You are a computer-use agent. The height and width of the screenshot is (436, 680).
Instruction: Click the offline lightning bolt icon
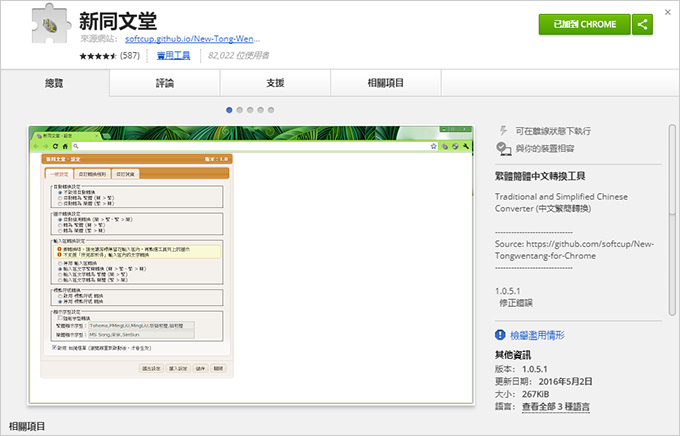(x=503, y=131)
